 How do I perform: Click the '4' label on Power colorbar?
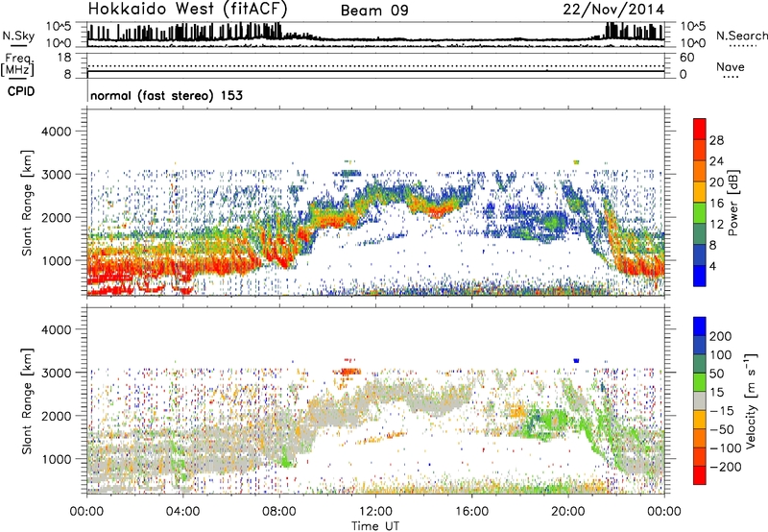click(x=712, y=266)
